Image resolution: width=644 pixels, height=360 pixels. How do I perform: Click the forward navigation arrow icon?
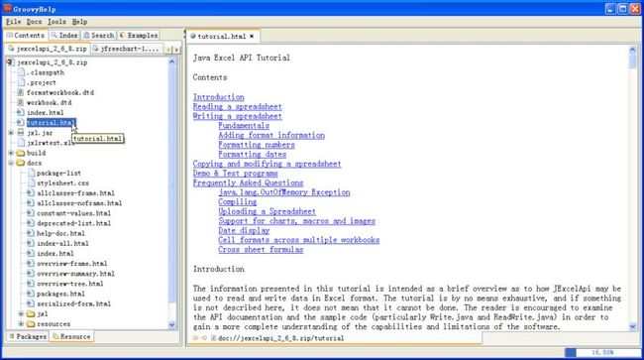(204, 338)
